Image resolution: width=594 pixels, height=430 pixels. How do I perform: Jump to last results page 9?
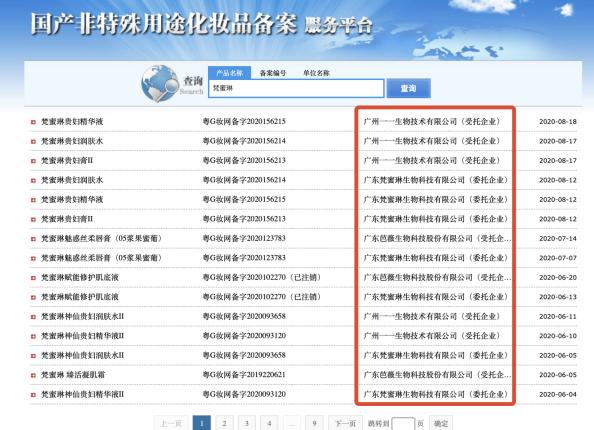pyautogui.click(x=314, y=423)
